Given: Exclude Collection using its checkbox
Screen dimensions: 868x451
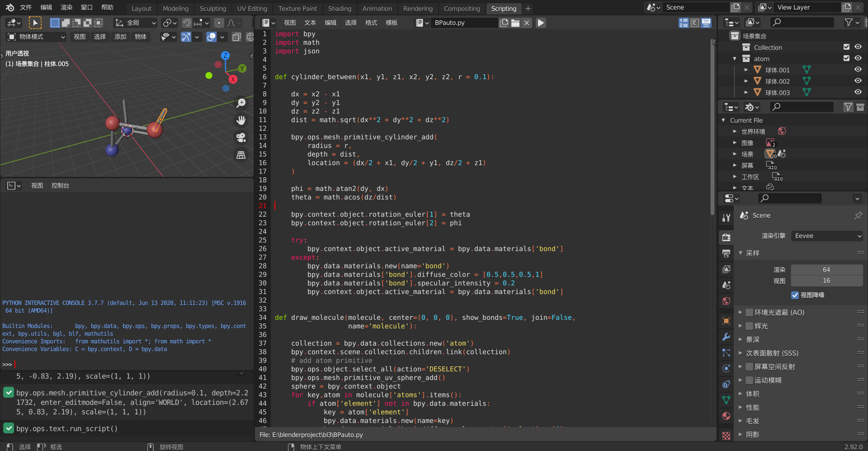Looking at the screenshot, I should point(846,47).
